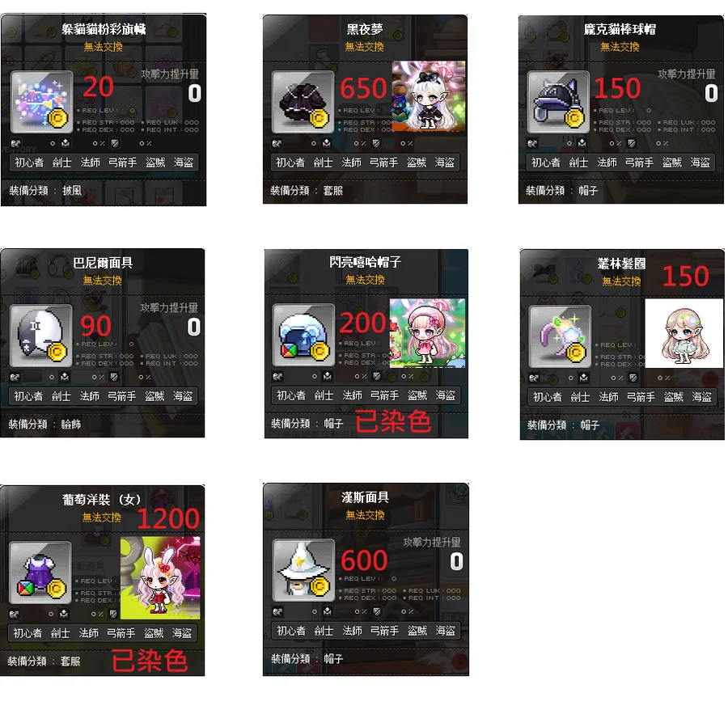Image resolution: width=728 pixels, height=710 pixels.
Task: Click the 叢林髮圈 hair band icon
Action: click(x=561, y=336)
